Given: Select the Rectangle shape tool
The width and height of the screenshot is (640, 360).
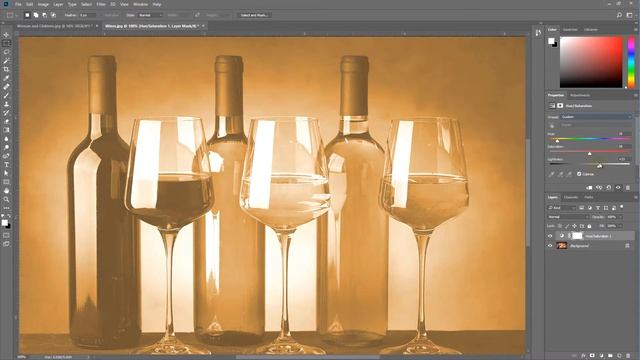Looking at the screenshot, I should [x=6, y=182].
